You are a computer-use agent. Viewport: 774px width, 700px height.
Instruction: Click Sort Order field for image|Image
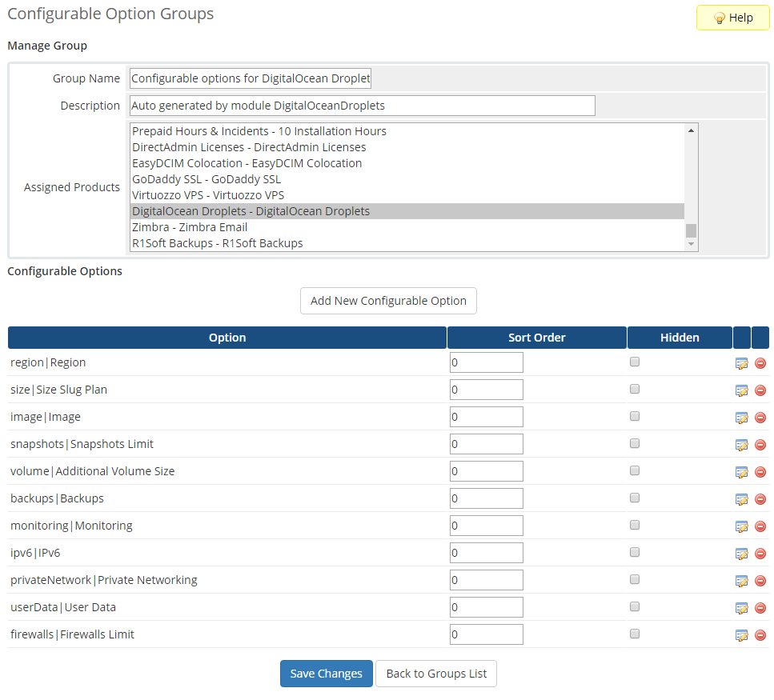(x=486, y=417)
